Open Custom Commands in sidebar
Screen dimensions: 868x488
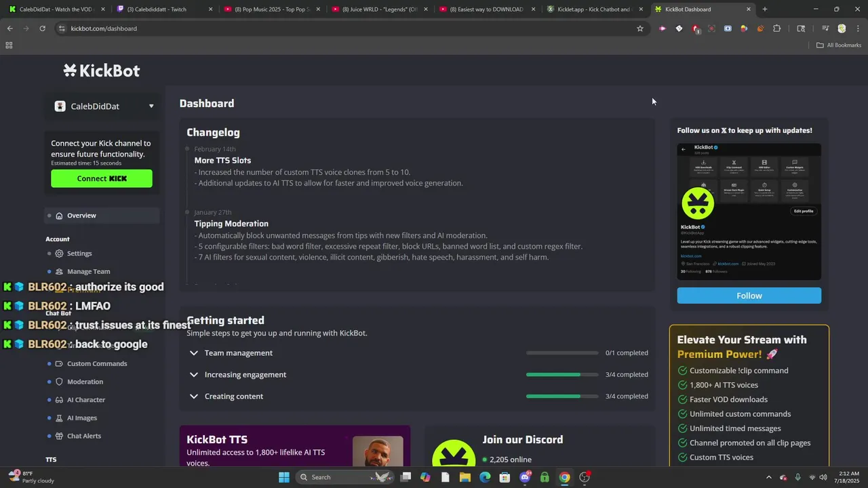97,363
